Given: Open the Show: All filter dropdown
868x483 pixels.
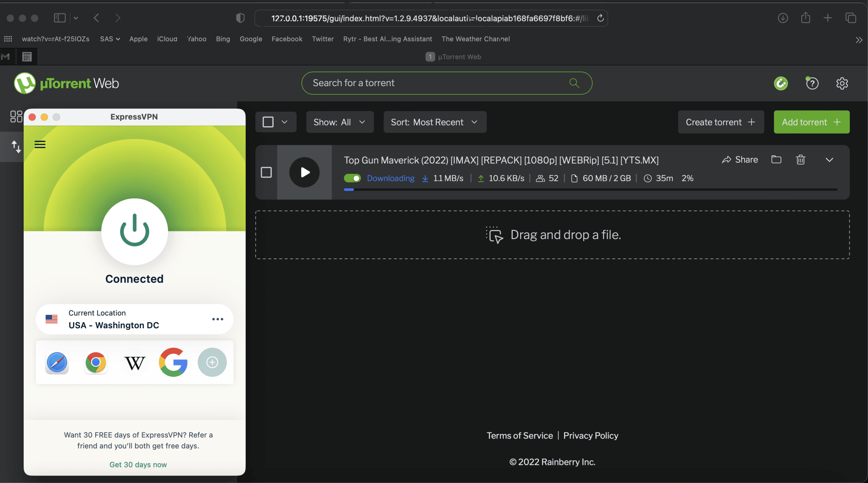Looking at the screenshot, I should (x=339, y=122).
